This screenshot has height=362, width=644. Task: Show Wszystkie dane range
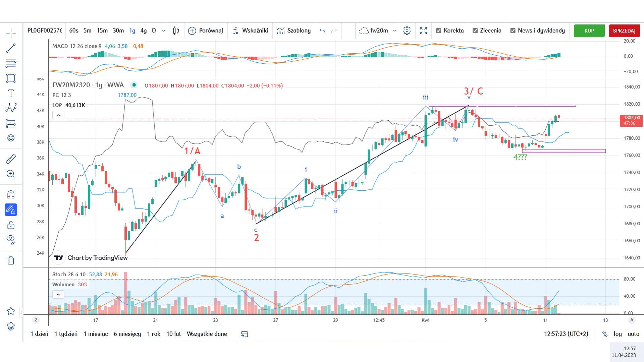tap(207, 334)
